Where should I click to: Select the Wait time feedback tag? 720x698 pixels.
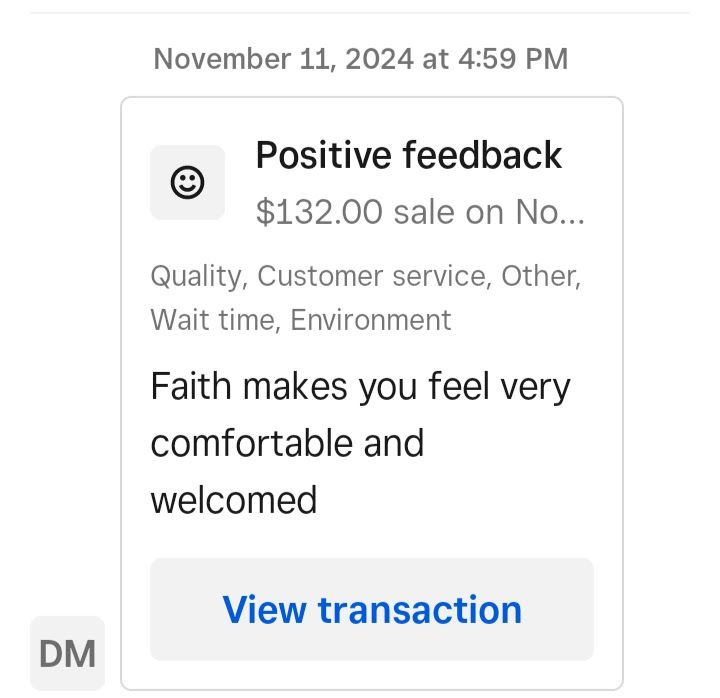(x=216, y=320)
